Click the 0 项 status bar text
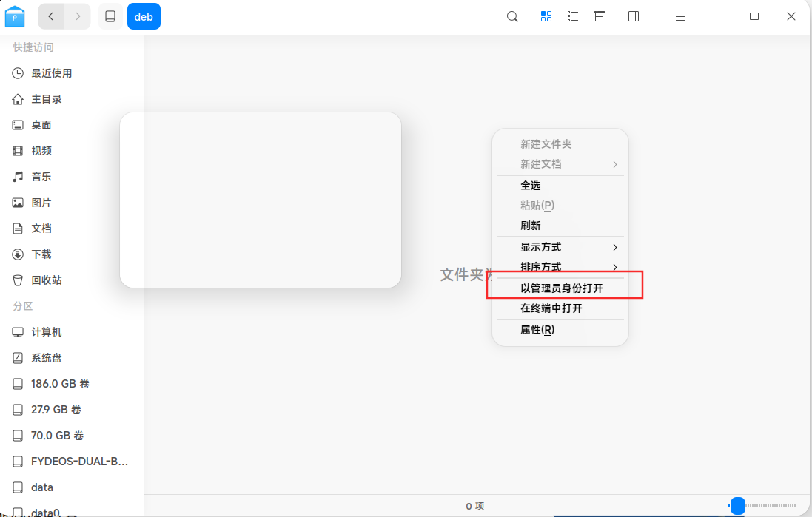Viewport: 812px width, 517px height. click(475, 506)
